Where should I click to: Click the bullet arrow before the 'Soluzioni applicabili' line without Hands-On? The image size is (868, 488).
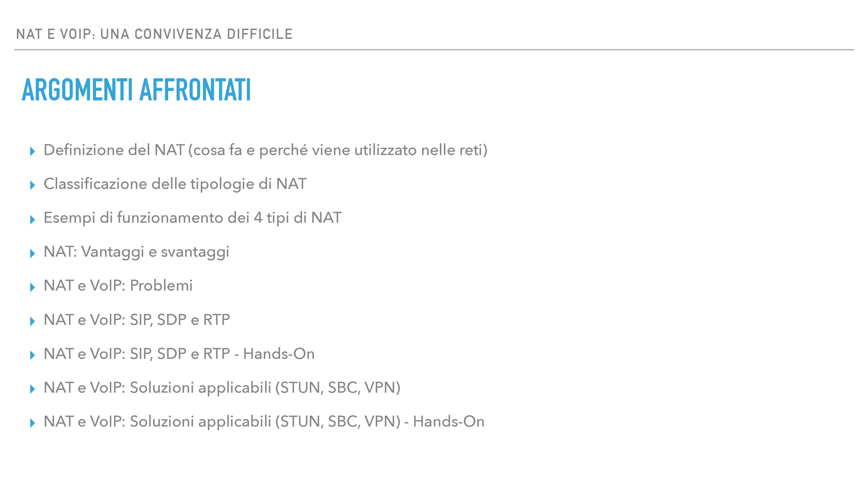[x=32, y=389]
